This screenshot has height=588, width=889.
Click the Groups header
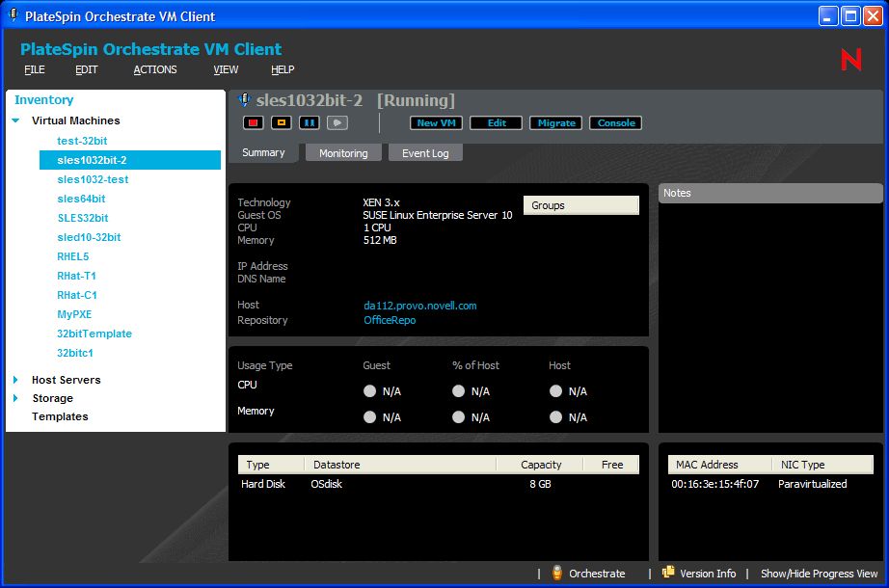[x=581, y=205]
